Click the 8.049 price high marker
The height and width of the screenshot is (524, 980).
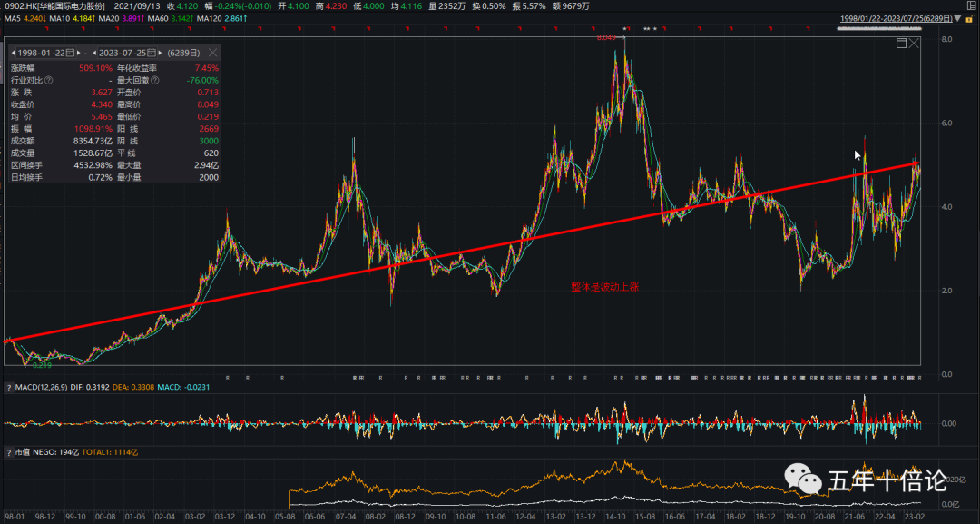pos(606,37)
